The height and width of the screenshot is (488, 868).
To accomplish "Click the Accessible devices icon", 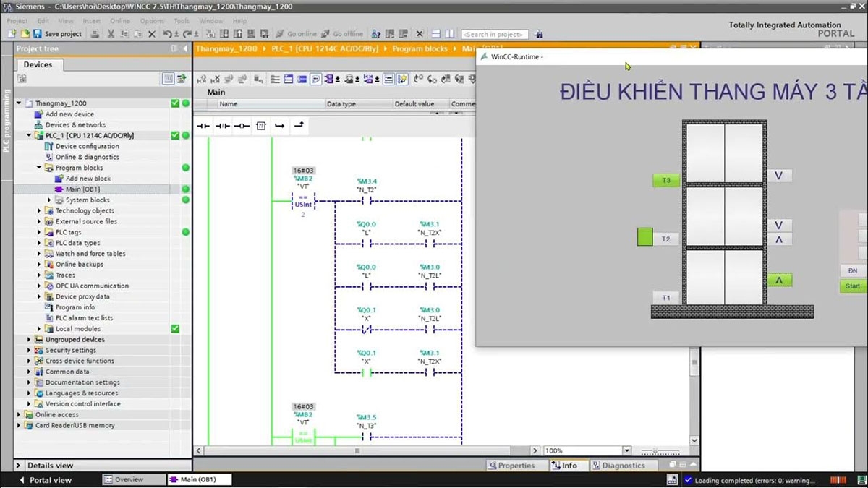I will 376,34.
